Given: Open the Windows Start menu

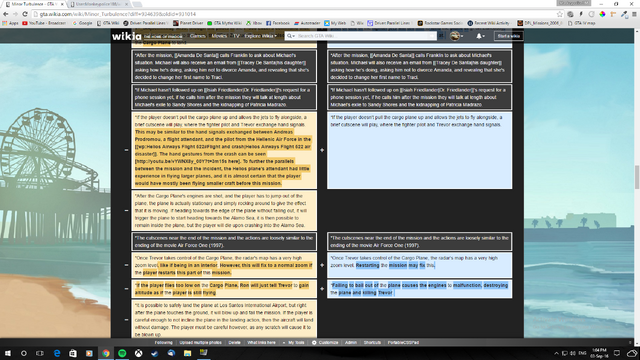Looking at the screenshot, I should pos(7,353).
